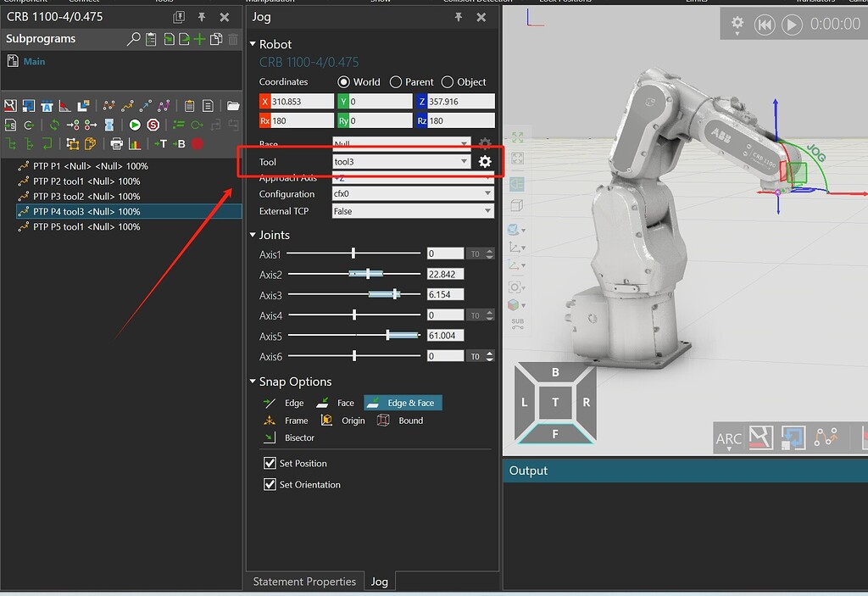
Task: Switch to the Statement Properties tab
Action: (x=303, y=581)
